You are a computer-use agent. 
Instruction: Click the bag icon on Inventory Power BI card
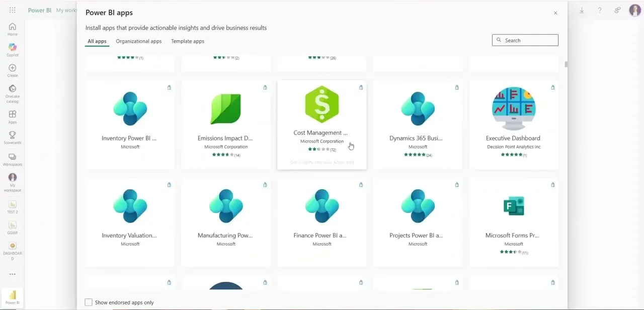(169, 88)
